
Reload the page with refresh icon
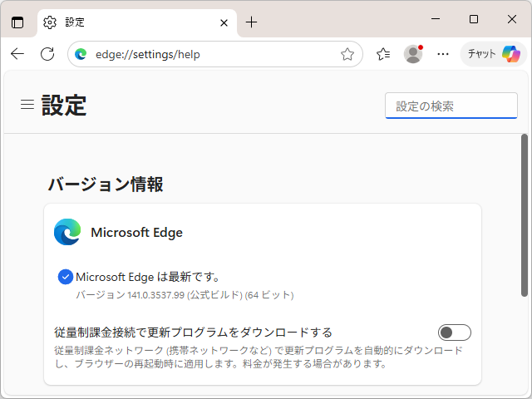coord(47,54)
